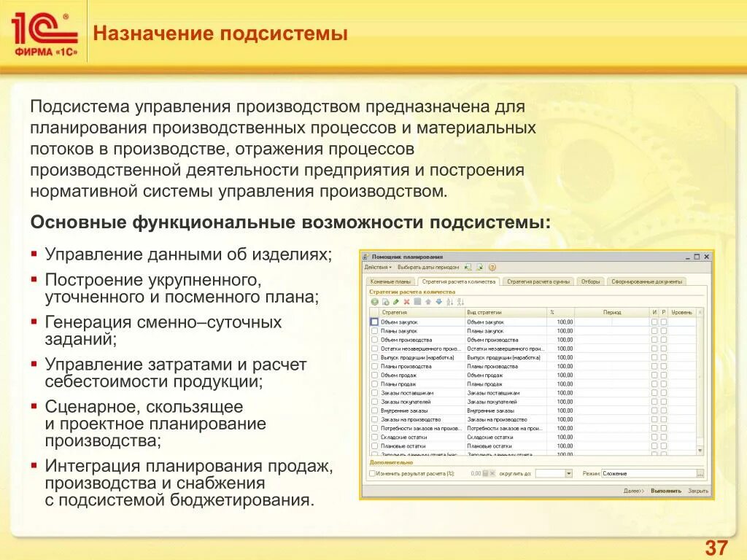Close the Помощник планирования window with X
This screenshot has width=747, height=560.
706,257
